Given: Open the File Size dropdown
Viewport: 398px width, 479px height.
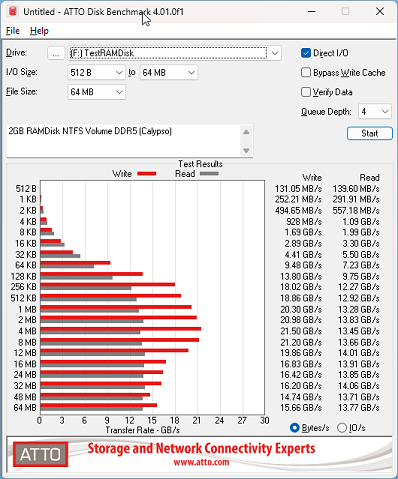Looking at the screenshot, I should (x=96, y=92).
